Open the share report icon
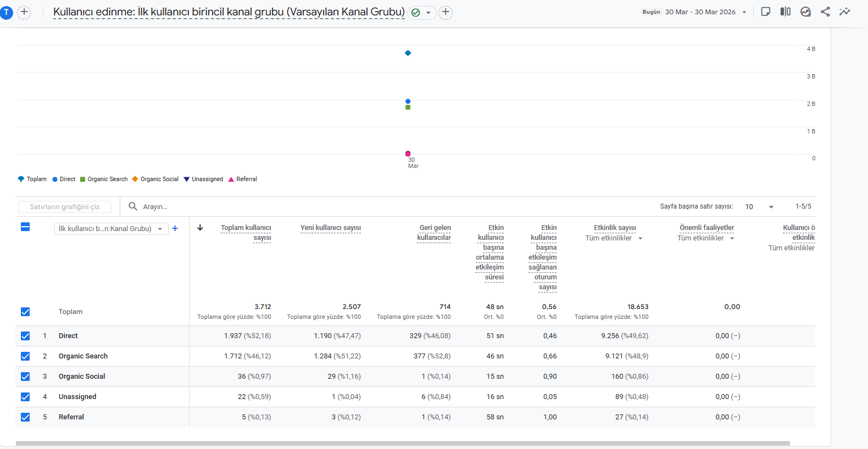This screenshot has height=449, width=868. (825, 12)
